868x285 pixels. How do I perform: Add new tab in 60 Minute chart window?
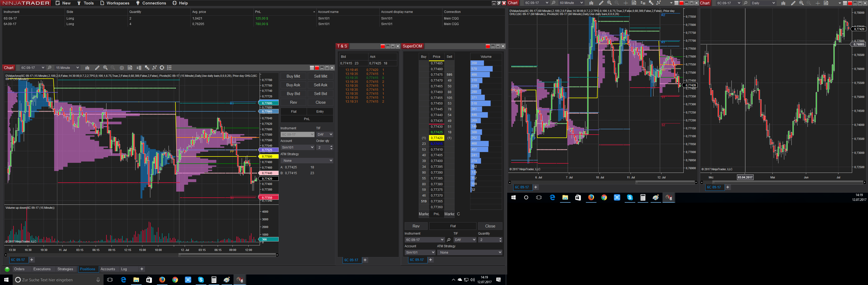(x=535, y=187)
